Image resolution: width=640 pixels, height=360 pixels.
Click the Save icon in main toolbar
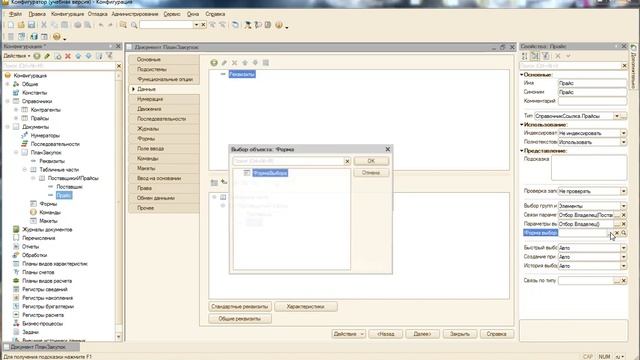pos(31,25)
